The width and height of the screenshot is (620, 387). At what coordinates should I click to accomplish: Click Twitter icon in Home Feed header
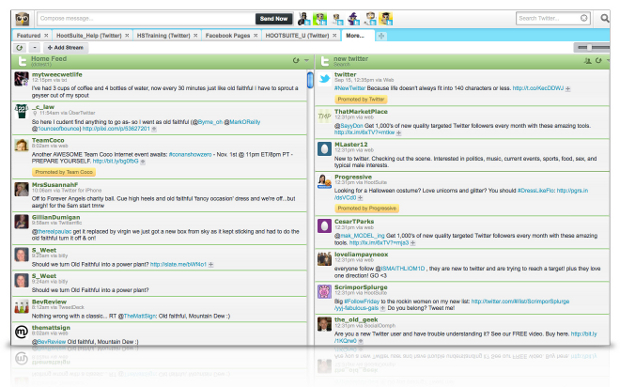tap(22, 61)
